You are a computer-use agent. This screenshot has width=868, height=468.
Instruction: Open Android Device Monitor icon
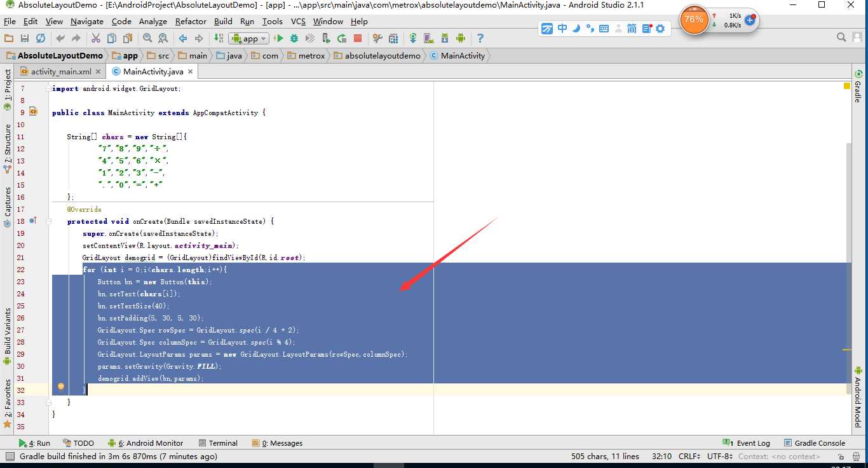pyautogui.click(x=461, y=38)
